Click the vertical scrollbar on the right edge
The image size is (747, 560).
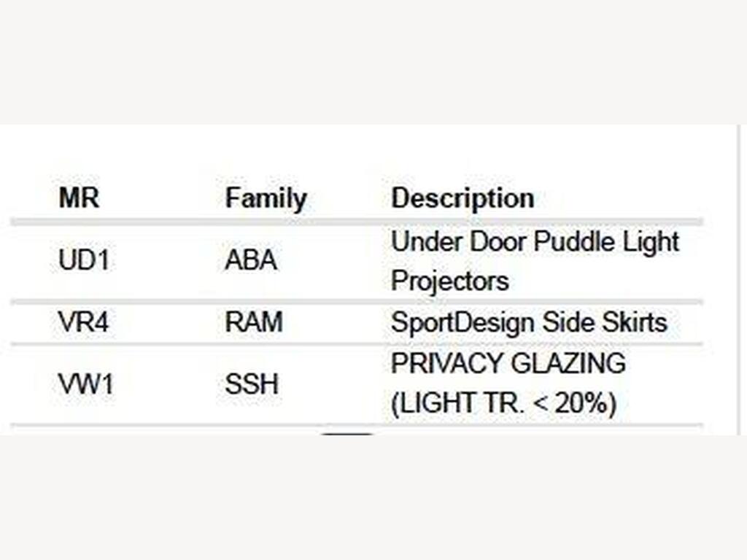738,280
